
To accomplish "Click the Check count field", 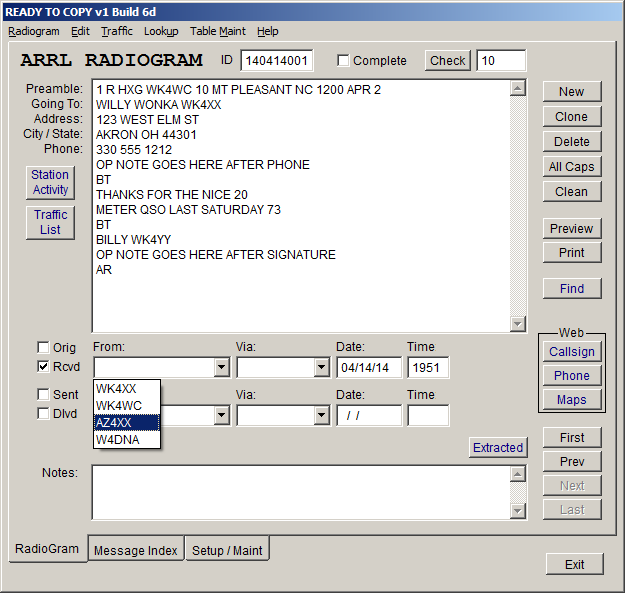I will pos(501,61).
